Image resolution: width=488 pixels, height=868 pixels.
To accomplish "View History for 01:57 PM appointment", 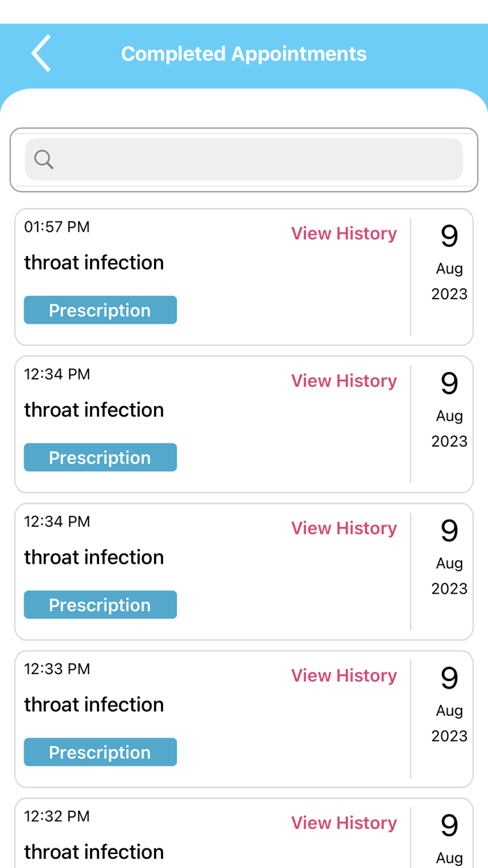I will pyautogui.click(x=344, y=234).
